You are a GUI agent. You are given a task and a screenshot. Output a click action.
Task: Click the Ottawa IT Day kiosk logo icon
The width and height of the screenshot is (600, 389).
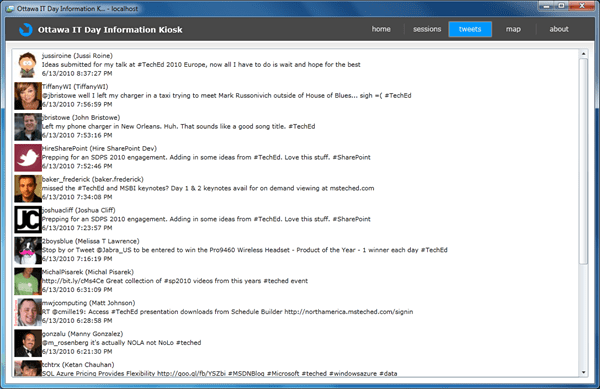point(26,29)
